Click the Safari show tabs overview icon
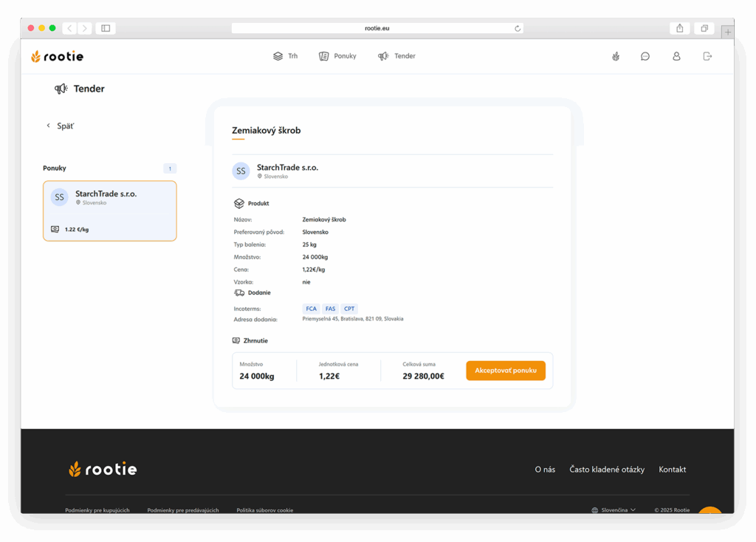Screen dimensions: 756x542 point(704,28)
